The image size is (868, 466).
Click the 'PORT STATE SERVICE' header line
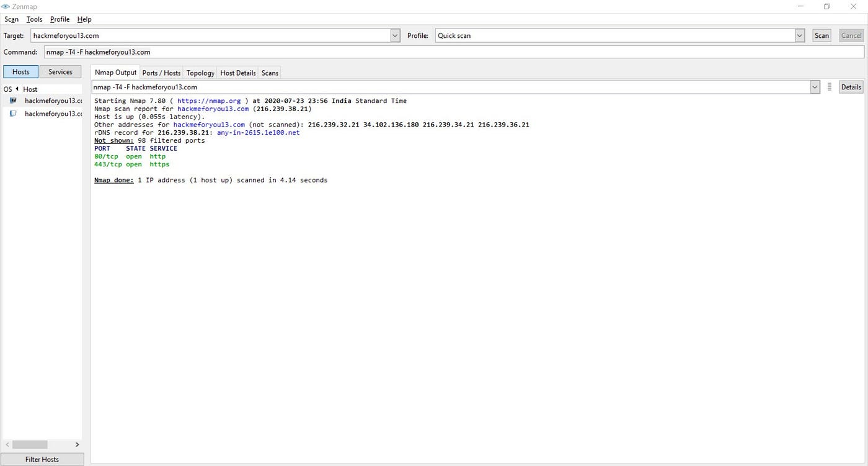pyautogui.click(x=136, y=148)
